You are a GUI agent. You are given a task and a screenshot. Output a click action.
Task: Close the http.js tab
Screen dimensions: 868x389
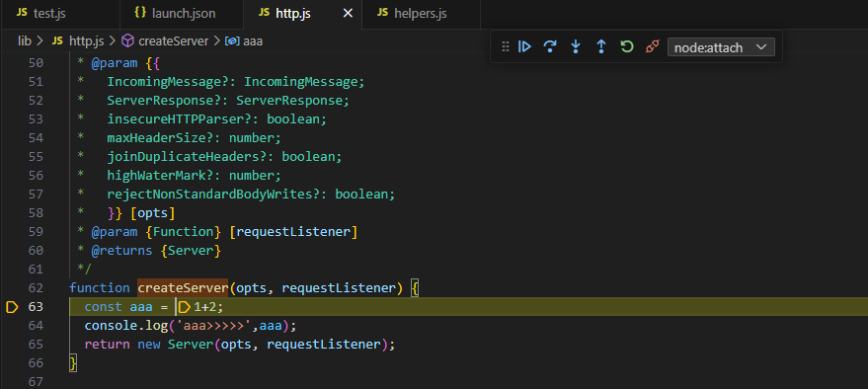coord(348,14)
